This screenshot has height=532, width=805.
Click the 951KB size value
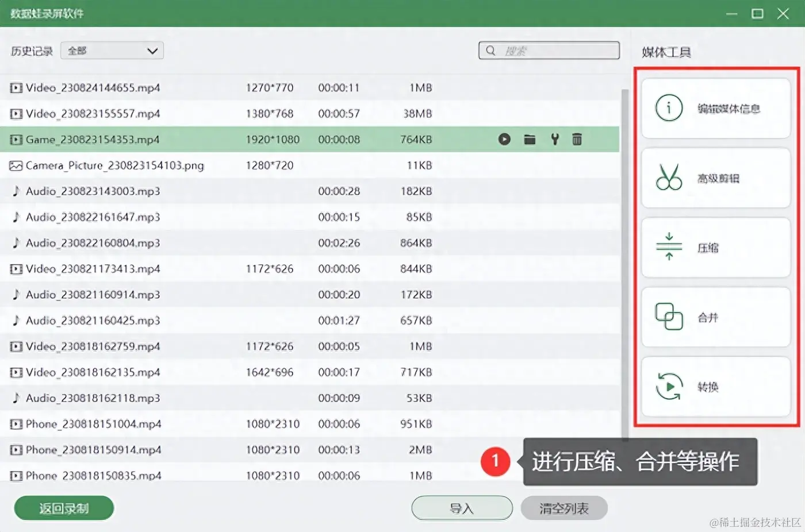coord(416,423)
